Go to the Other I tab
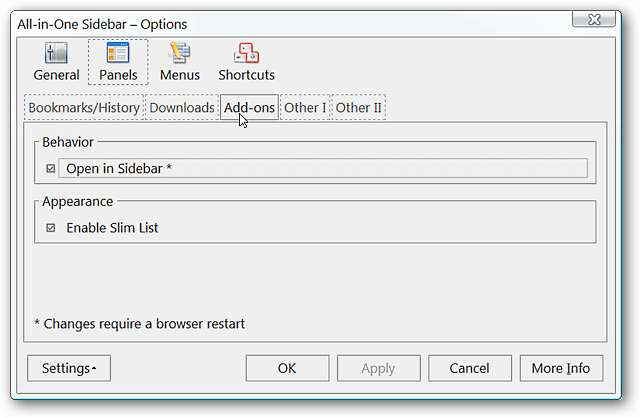 (x=304, y=107)
